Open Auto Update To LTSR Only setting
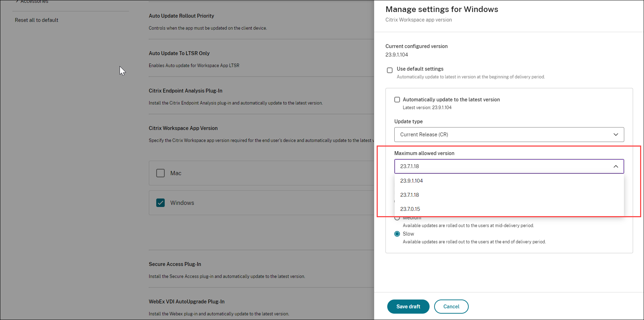644x320 pixels. [179, 53]
